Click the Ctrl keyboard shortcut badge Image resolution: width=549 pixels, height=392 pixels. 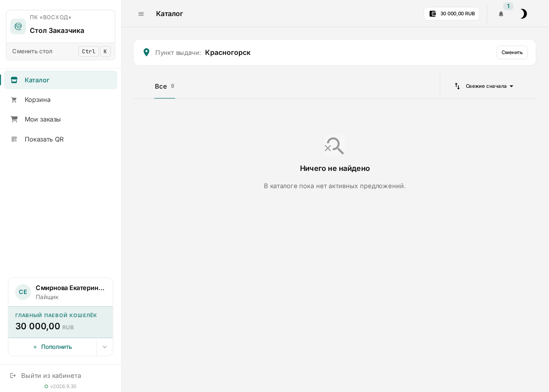coord(89,51)
